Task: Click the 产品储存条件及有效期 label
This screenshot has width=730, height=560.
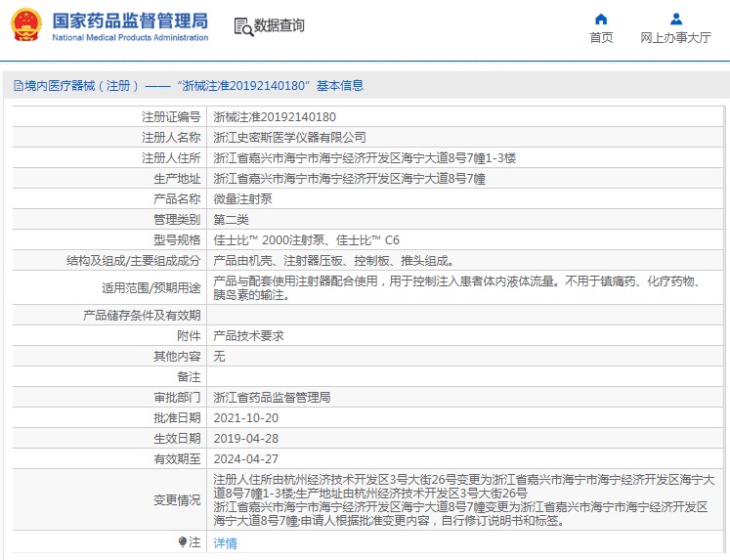Action: tap(142, 315)
